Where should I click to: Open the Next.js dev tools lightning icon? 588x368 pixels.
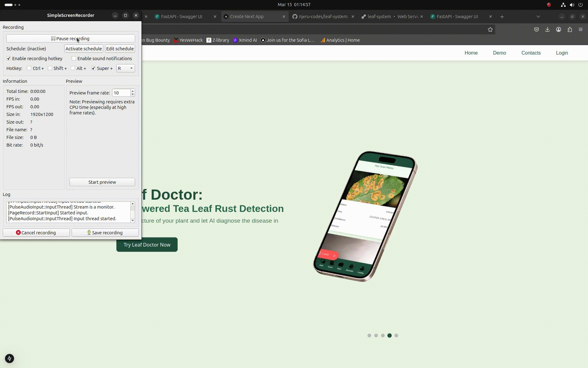tap(9, 358)
